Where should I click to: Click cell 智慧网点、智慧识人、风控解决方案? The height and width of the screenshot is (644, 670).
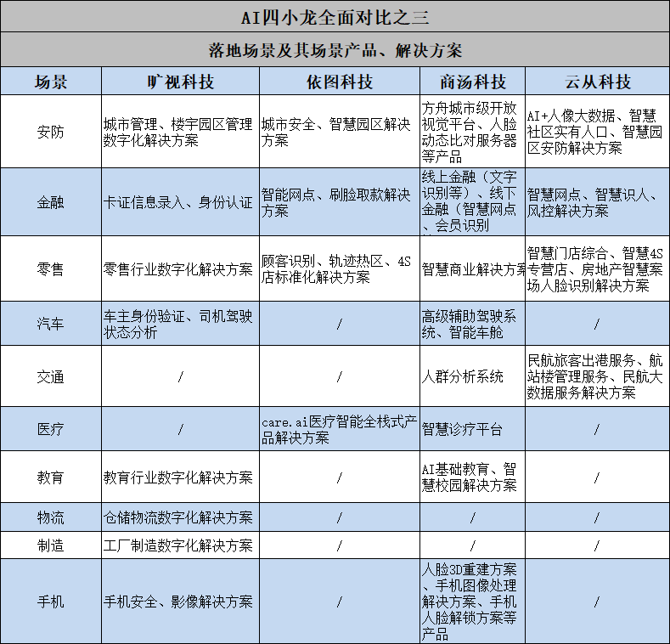597,202
